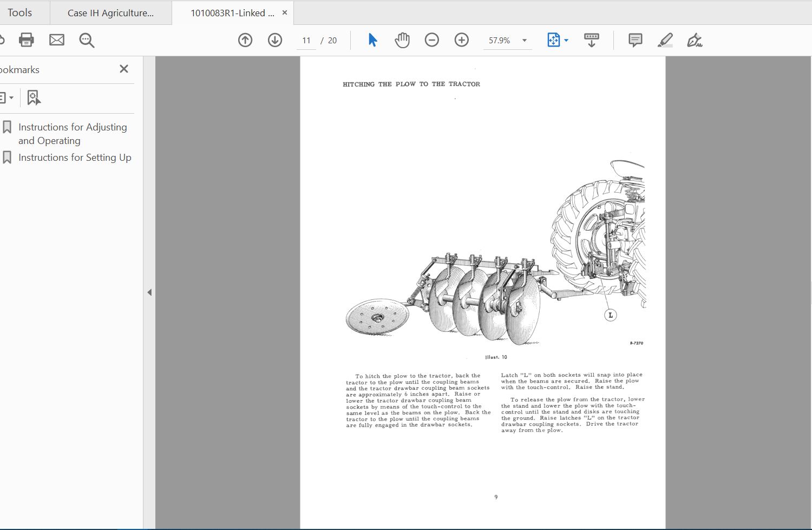Open the Tools tab
Screen dimensions: 812x530
[x=19, y=12]
